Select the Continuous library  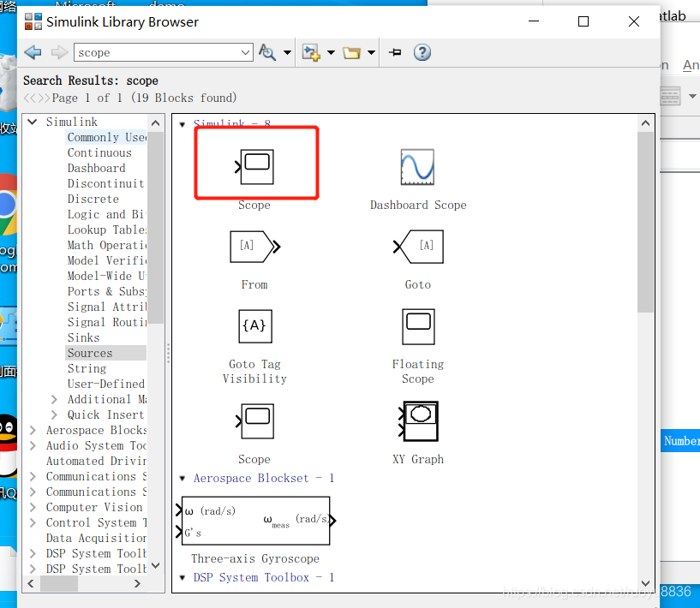[99, 153]
